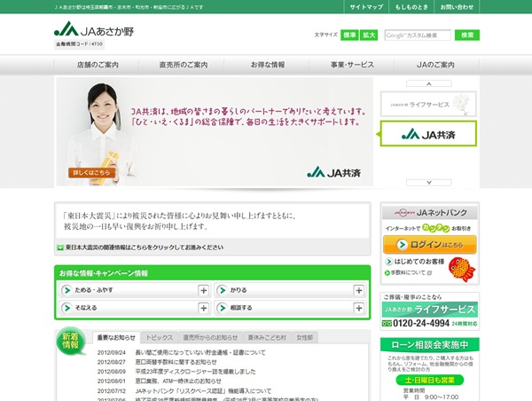Screen dimensions: 532x401
Task: Click the orange 詳しくはこちら button
Action: click(91, 172)
